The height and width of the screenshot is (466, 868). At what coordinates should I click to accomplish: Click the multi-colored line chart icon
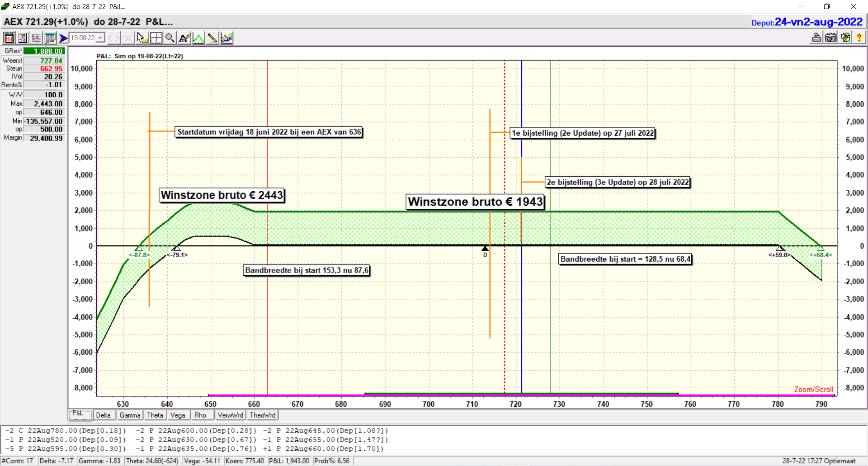[227, 38]
